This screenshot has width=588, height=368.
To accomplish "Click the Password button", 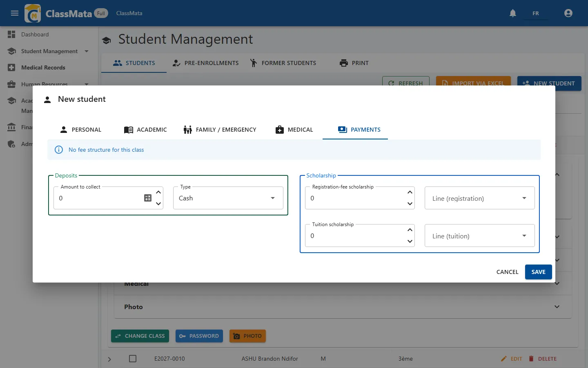I will tap(199, 336).
